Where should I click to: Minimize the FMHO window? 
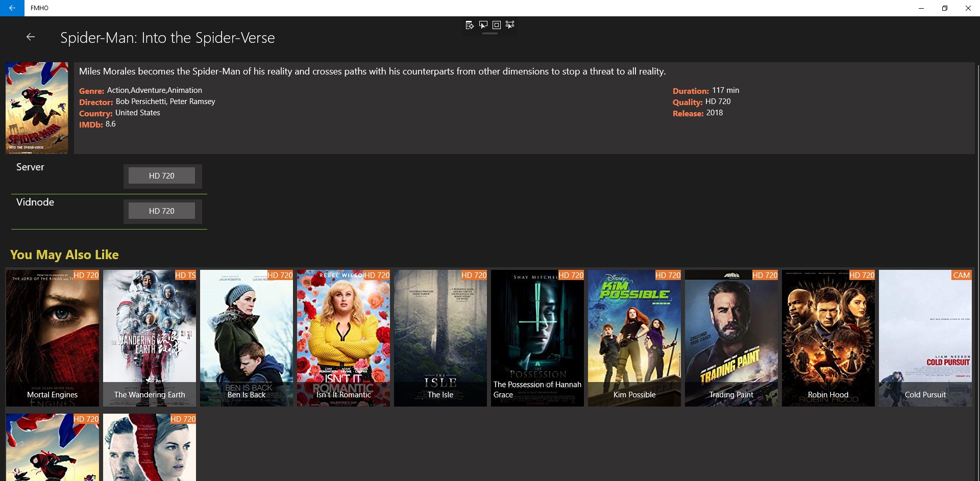(x=921, y=8)
